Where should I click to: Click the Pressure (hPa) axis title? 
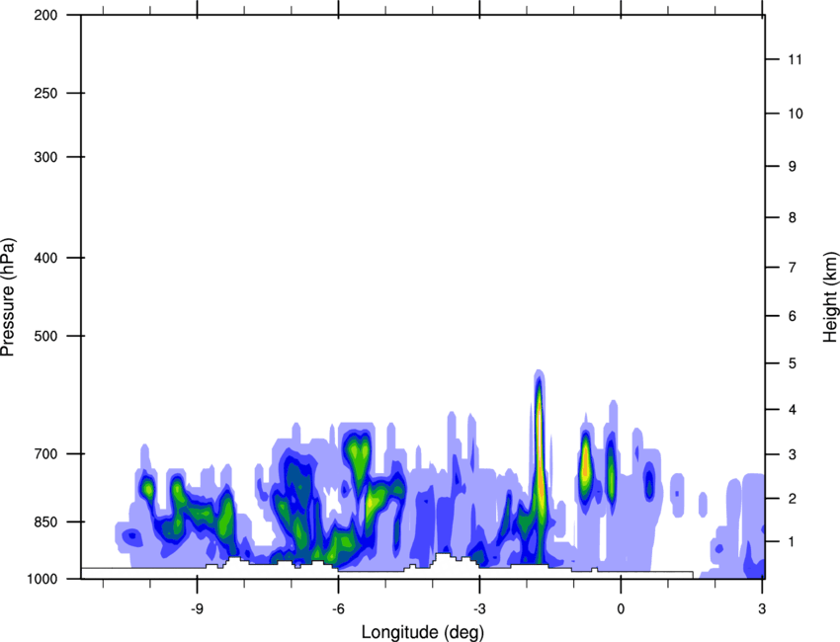point(8,297)
